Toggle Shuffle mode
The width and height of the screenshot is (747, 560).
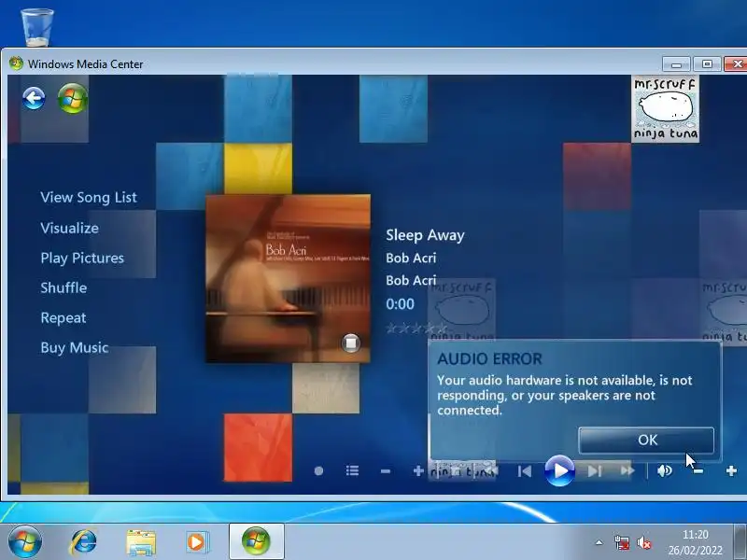click(63, 287)
